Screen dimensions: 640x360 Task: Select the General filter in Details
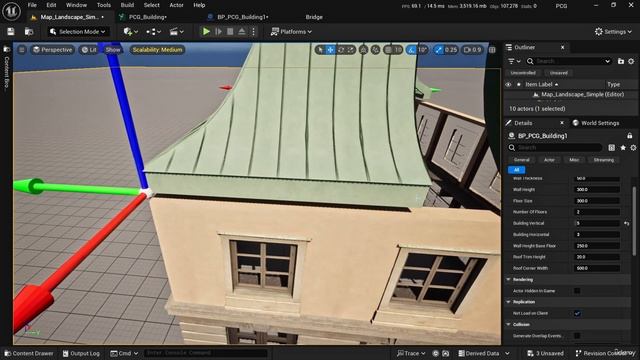tap(522, 160)
